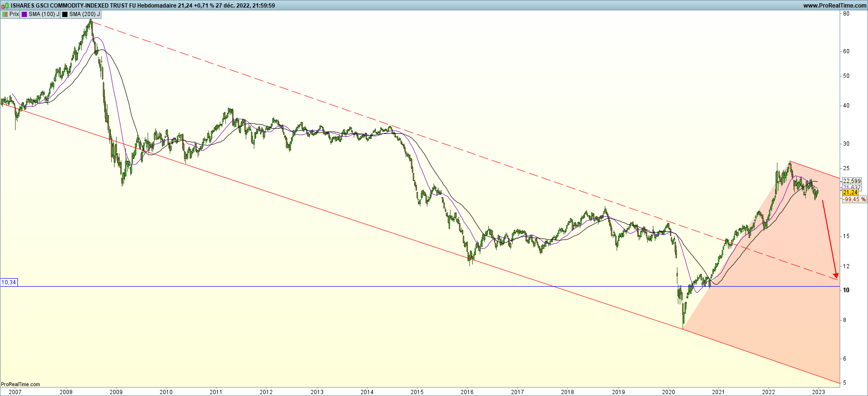Click the 2007 year label on the time axis
Image resolution: width=868 pixels, height=396 pixels.
(x=15, y=392)
